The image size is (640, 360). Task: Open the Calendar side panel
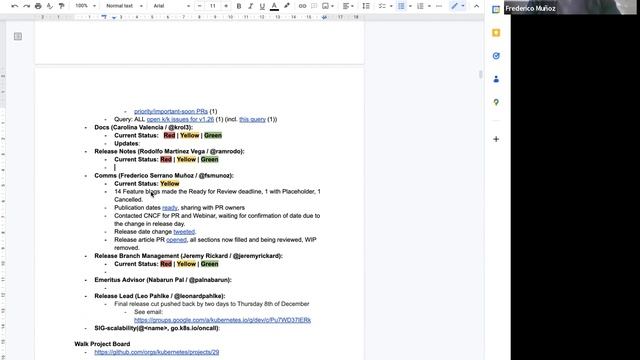[x=496, y=9]
